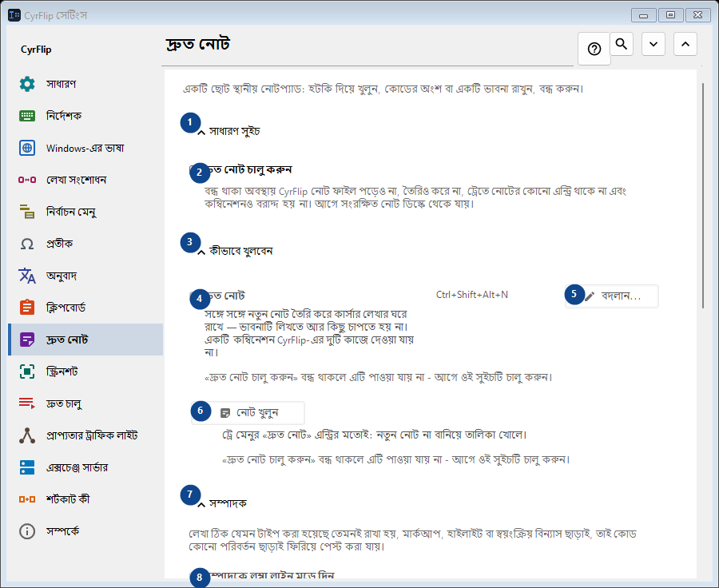Open the সম্পর্কে about page
Image resolution: width=719 pixels, height=588 pixels.
coord(85,531)
